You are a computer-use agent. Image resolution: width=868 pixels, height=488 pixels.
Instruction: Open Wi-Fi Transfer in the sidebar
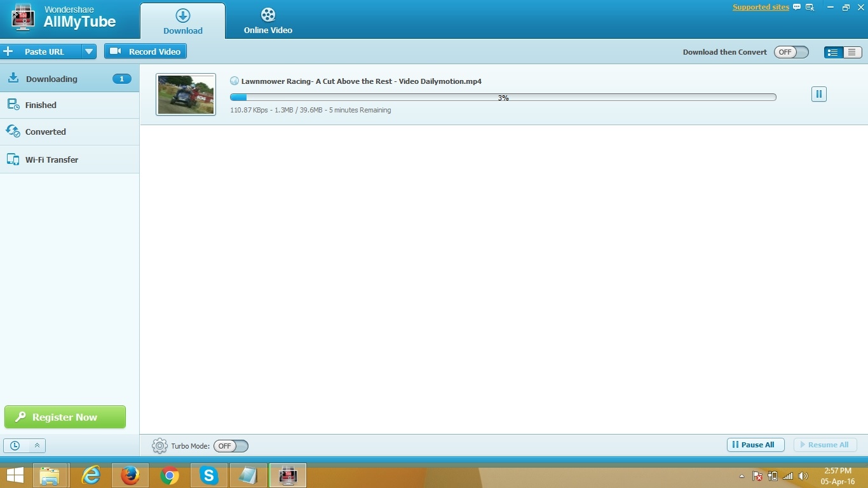70,159
